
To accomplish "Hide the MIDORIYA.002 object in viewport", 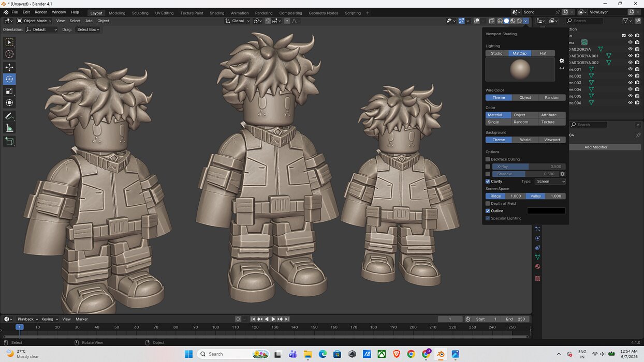I will tap(630, 63).
